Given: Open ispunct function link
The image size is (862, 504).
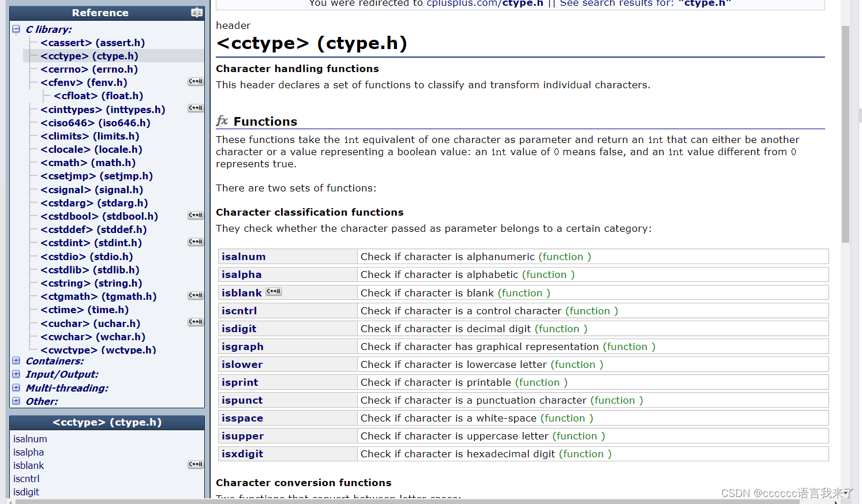Looking at the screenshot, I should click(x=242, y=400).
